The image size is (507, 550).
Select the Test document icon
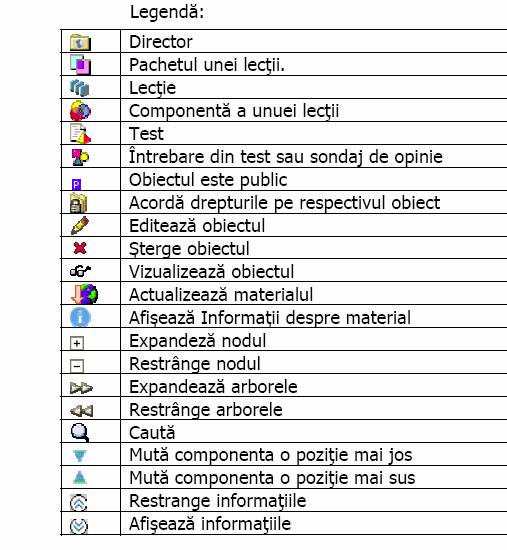coord(80,134)
